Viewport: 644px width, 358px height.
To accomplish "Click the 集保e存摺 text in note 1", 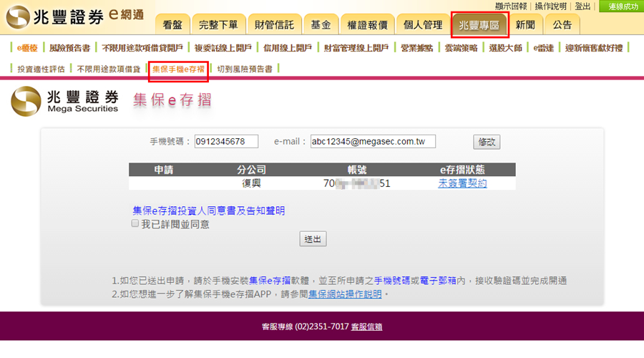I will point(270,281).
